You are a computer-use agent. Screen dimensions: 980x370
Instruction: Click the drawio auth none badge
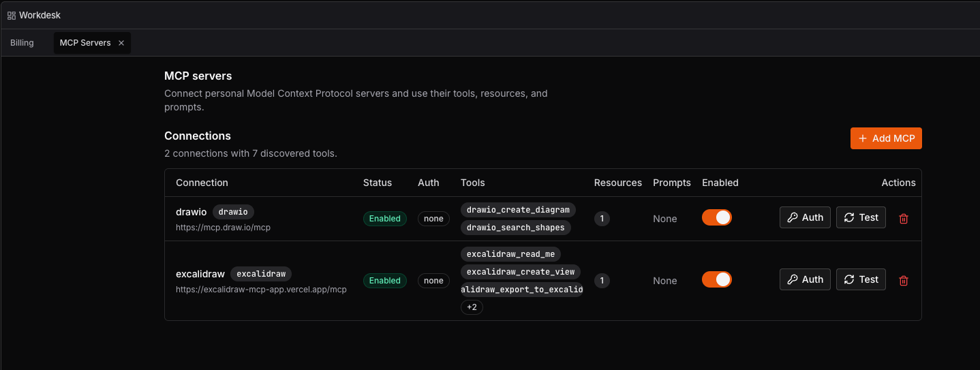433,219
